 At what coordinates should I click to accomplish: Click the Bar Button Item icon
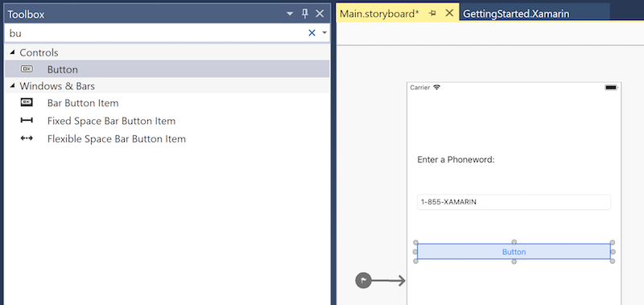pyautogui.click(x=27, y=103)
